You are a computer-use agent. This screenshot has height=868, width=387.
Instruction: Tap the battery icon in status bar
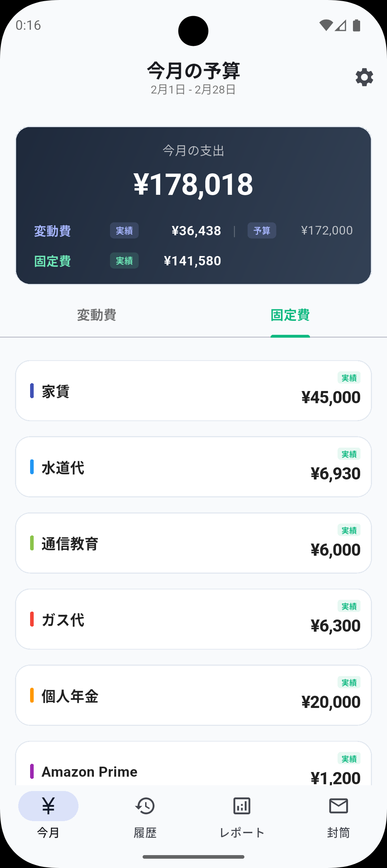click(357, 25)
